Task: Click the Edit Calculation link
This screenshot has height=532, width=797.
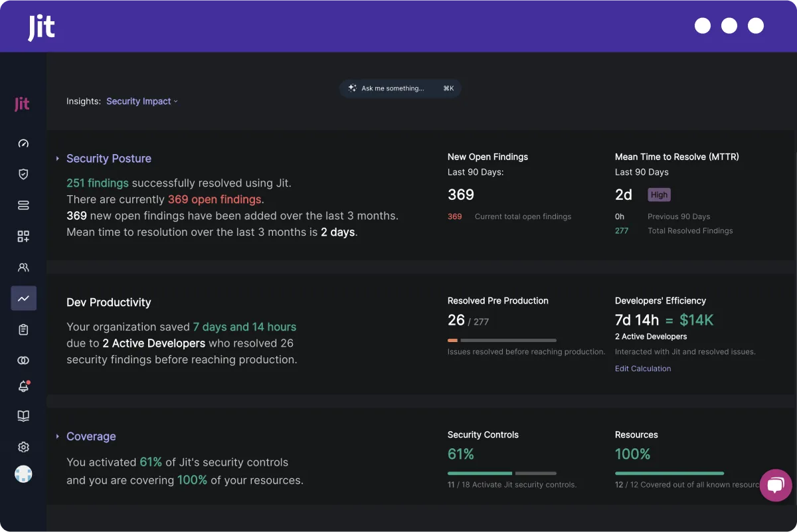Action: pos(642,369)
